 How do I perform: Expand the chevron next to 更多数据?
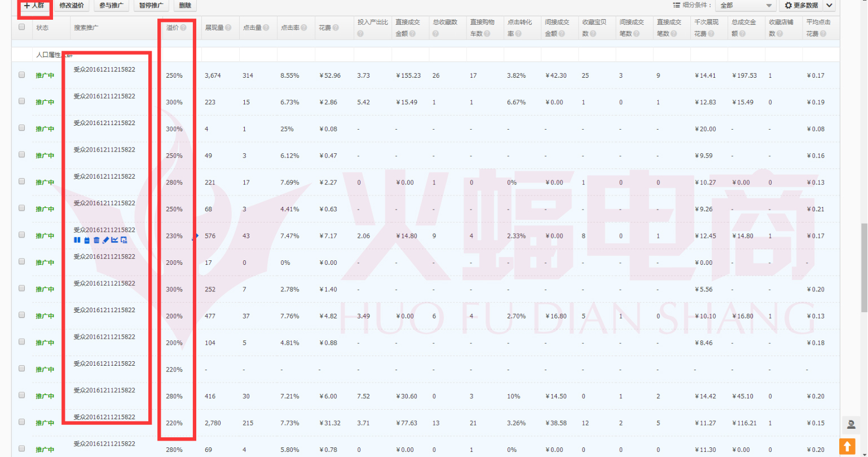[829, 5]
